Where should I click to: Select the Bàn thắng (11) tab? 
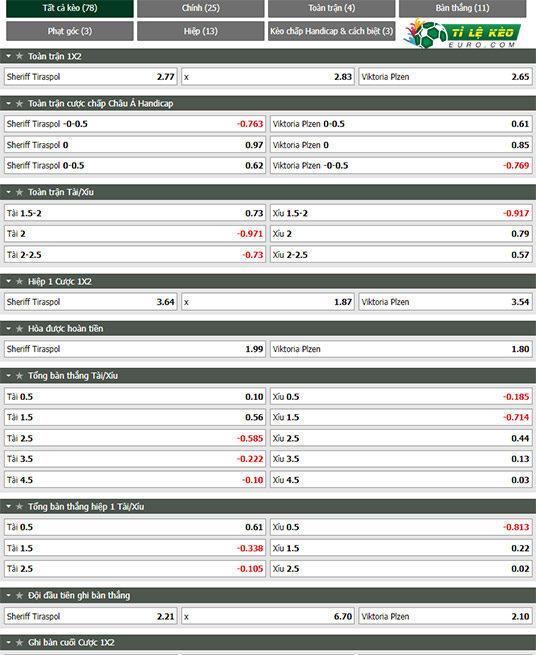[462, 8]
